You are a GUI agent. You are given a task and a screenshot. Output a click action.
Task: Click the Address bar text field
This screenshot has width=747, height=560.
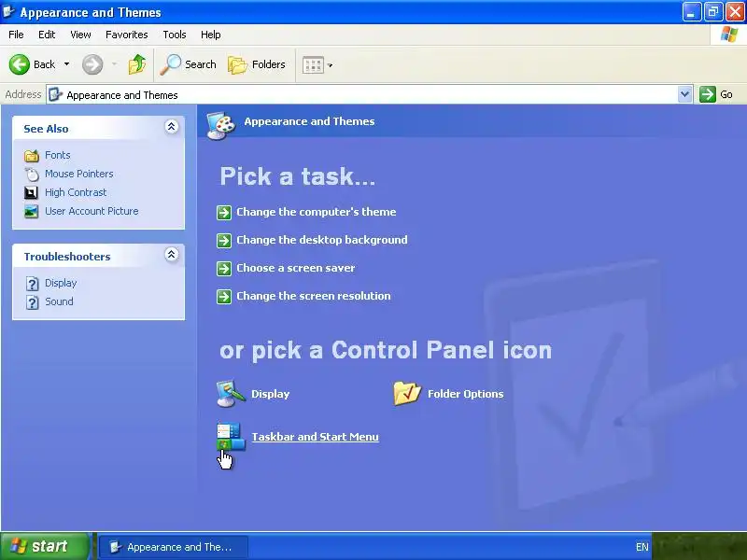tap(369, 94)
